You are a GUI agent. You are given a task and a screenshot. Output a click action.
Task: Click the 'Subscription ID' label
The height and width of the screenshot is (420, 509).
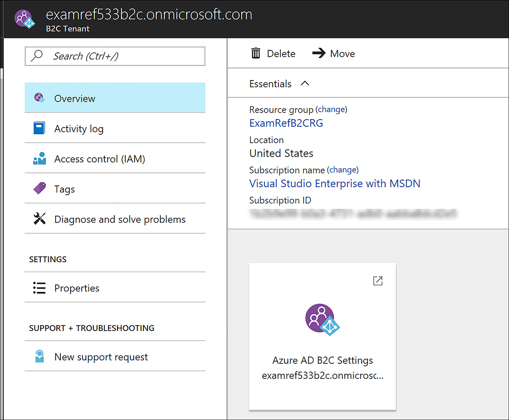280,200
